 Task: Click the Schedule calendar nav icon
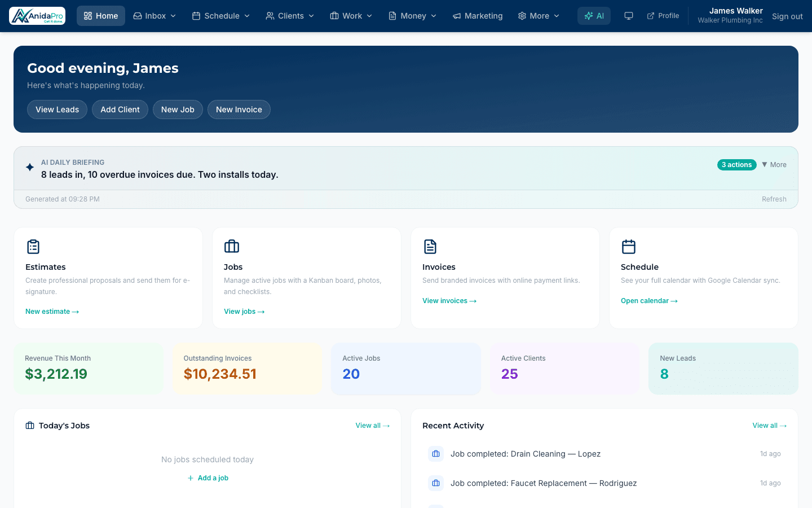click(x=196, y=16)
